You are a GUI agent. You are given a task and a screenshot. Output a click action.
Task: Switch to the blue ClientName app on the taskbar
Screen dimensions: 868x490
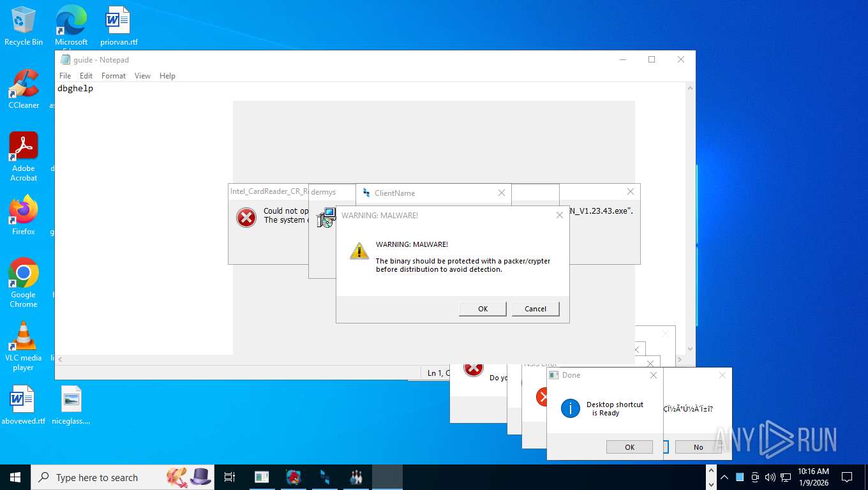coord(325,477)
